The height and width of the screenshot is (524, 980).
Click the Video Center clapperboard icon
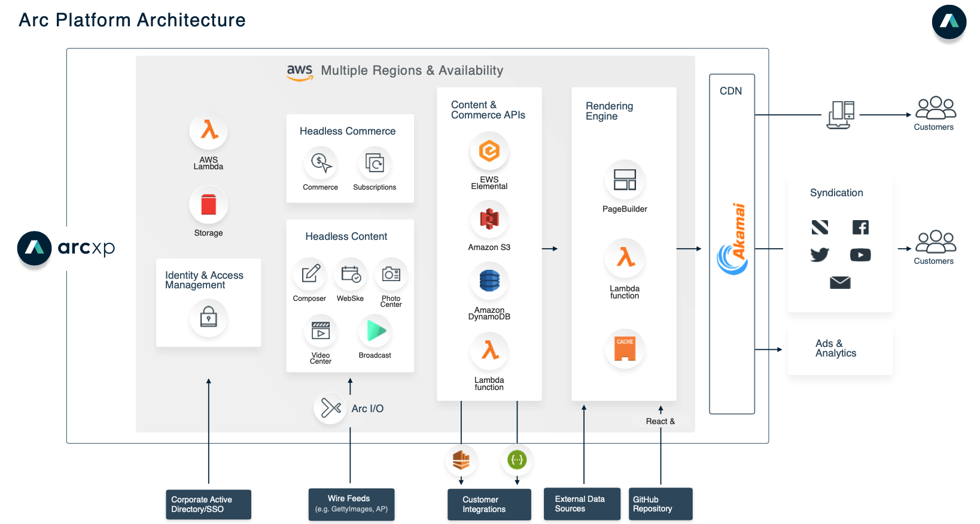coord(321,331)
